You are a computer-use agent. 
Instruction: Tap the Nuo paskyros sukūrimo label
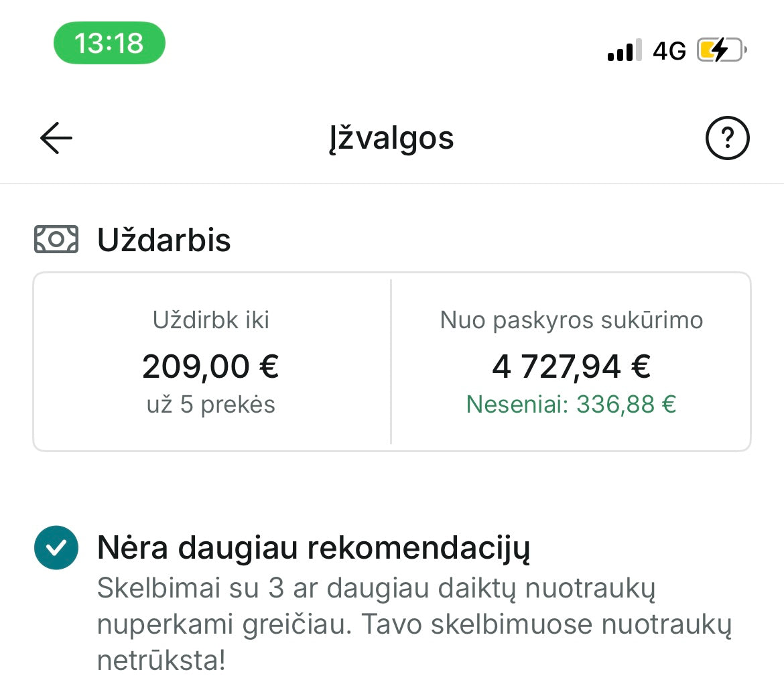tap(571, 320)
